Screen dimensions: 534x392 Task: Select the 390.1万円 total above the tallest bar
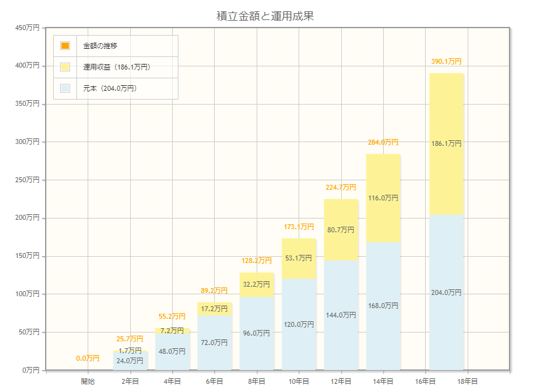tap(446, 61)
